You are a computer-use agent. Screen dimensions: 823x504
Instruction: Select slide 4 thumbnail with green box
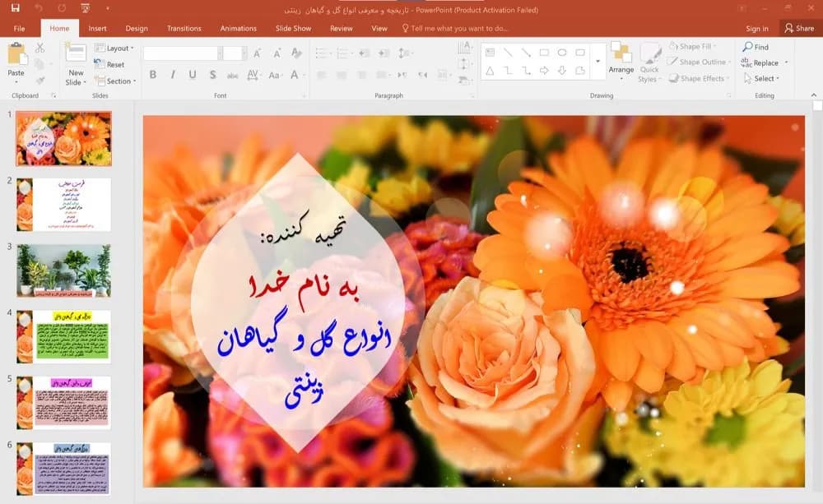pyautogui.click(x=63, y=337)
